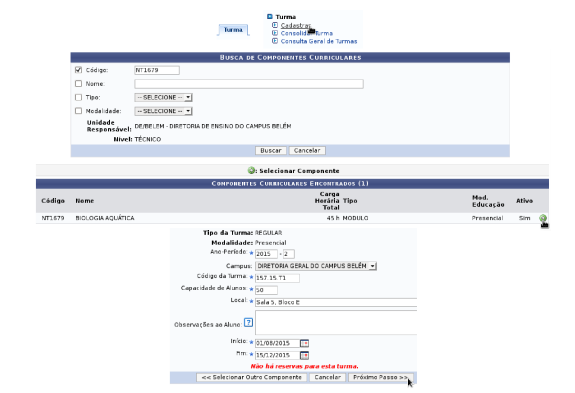Click the Turma menu header icon
575x393 pixels.
(270, 16)
